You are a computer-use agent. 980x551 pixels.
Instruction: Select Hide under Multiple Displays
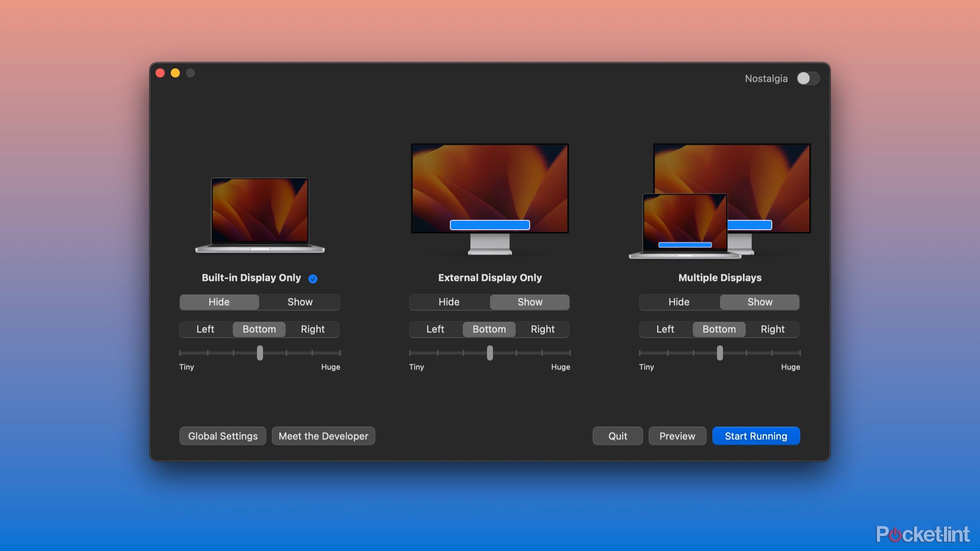coord(679,302)
